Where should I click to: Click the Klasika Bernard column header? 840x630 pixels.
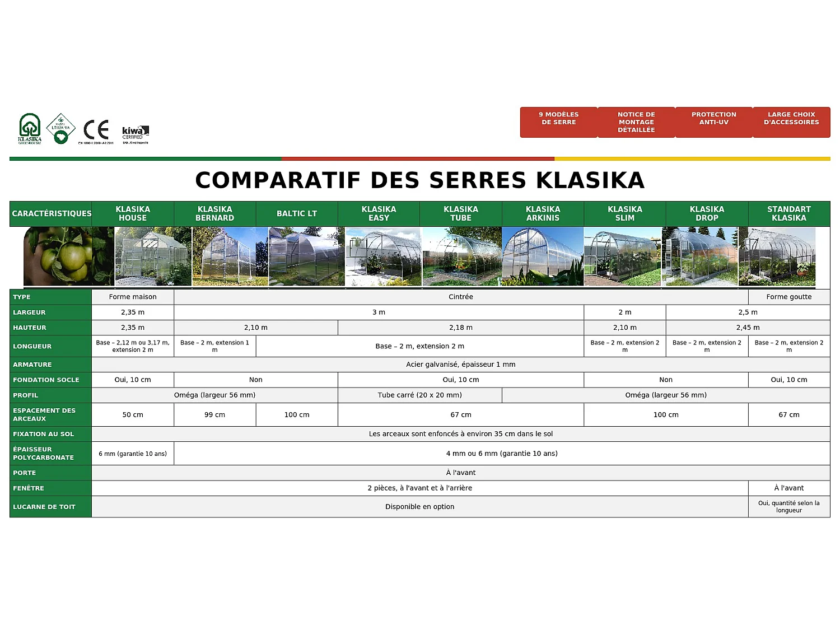pyautogui.click(x=215, y=213)
